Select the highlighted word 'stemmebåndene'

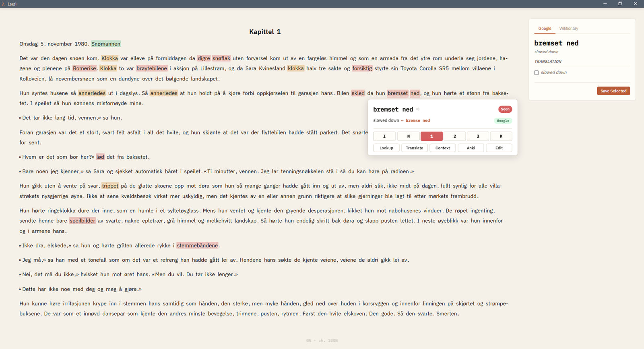click(198, 246)
